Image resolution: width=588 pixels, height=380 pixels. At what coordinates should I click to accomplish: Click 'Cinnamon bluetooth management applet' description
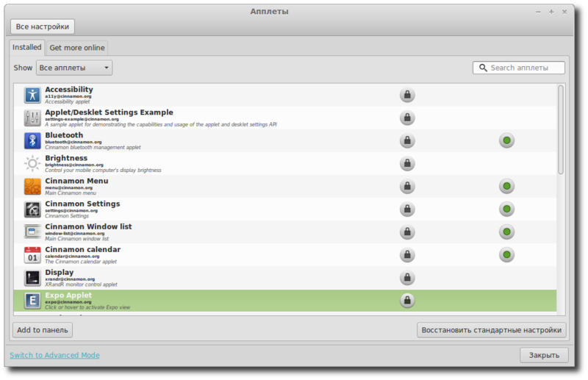coord(93,148)
